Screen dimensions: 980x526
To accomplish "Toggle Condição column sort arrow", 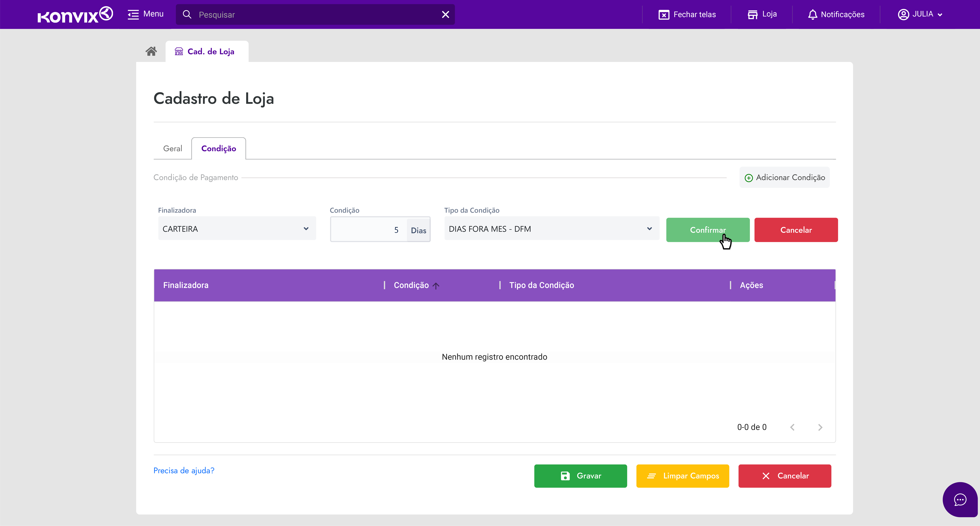I will click(436, 285).
